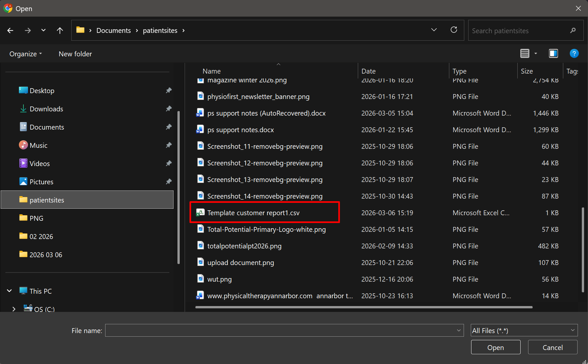Unpin Desktop using its pin icon
Image resolution: width=588 pixels, height=364 pixels.
[x=169, y=91]
